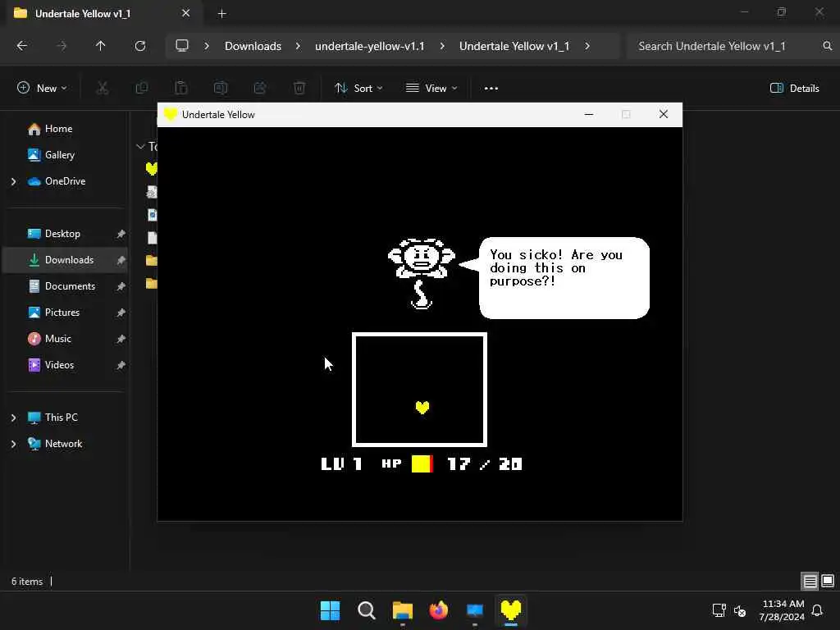Expand the chevron after Downloads breadcrumb
Screen dimensions: 840x630
click(x=298, y=46)
